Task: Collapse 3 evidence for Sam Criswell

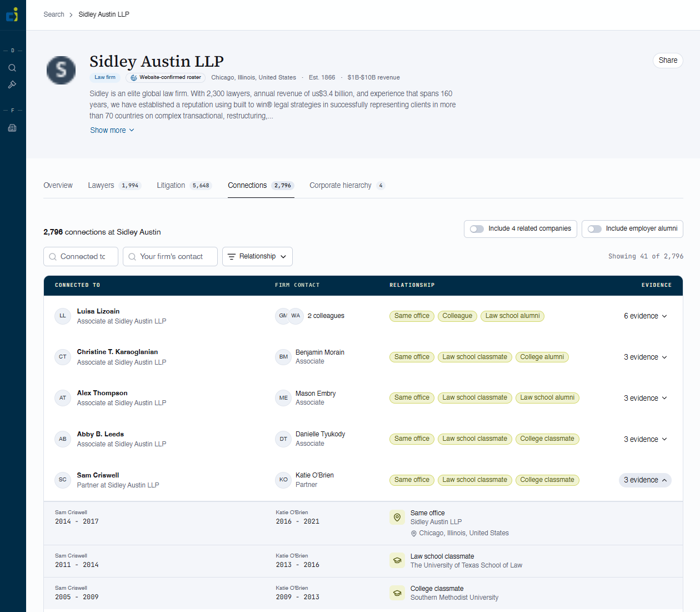Action: pos(645,480)
